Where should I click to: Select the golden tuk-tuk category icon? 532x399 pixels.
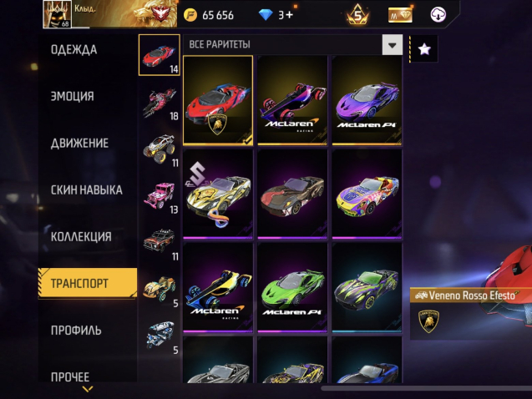tap(160, 289)
